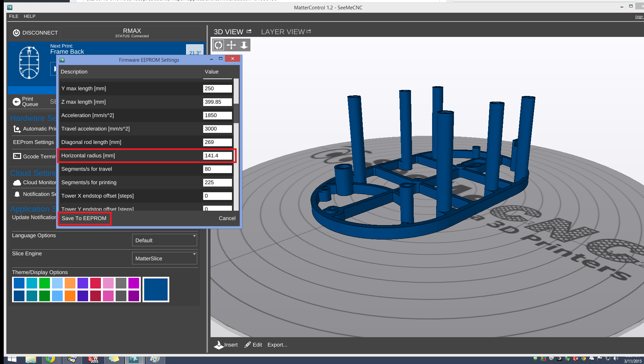
Task: Cancel the Firmware EEPROM Settings dialog
Action: (227, 218)
